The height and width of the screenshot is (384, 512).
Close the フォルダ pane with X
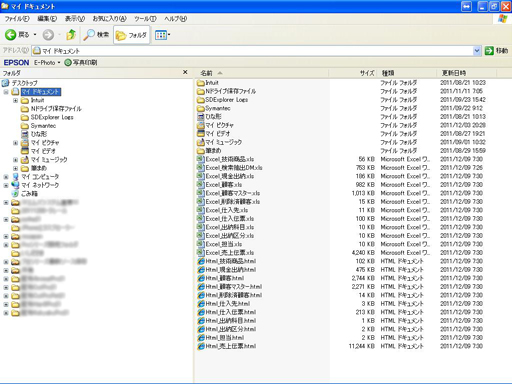coord(185,72)
